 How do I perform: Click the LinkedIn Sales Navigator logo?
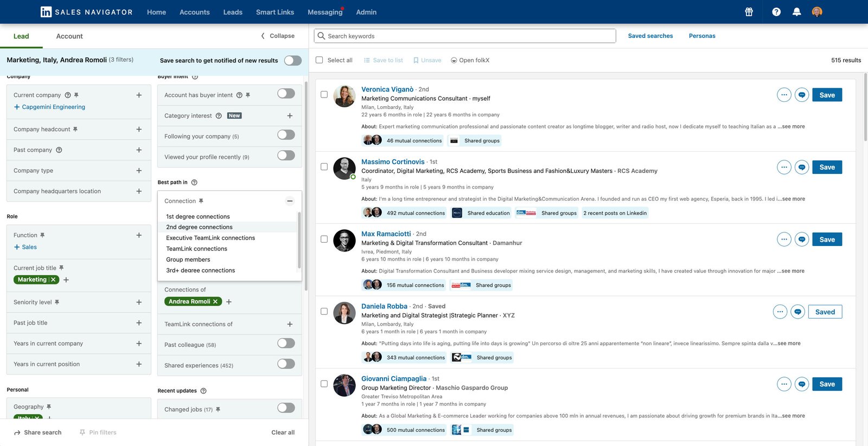87,12
